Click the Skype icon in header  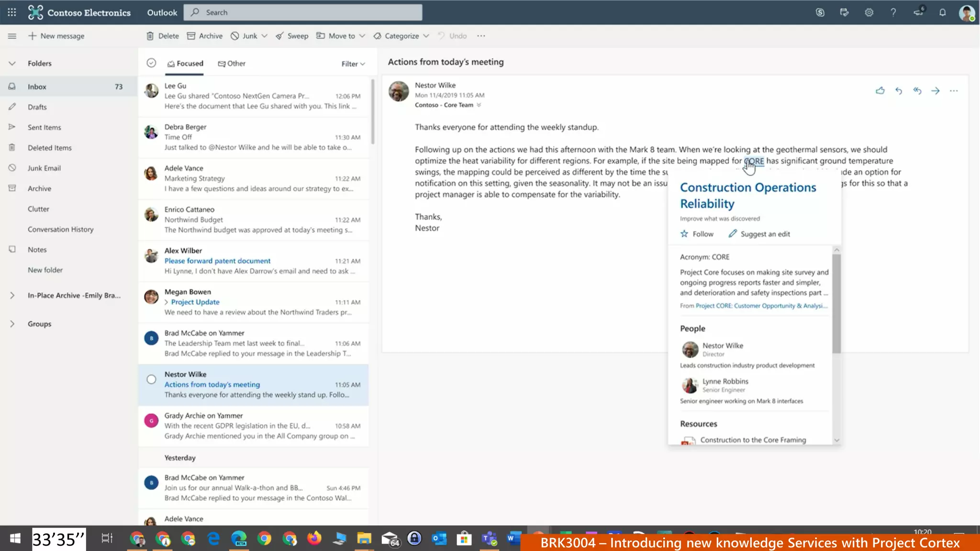[820, 12]
